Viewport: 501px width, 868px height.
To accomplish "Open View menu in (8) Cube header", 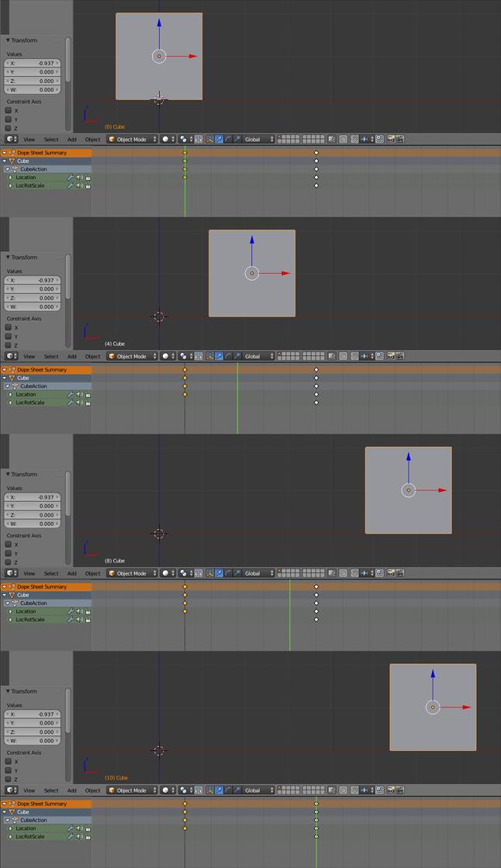I will point(29,573).
